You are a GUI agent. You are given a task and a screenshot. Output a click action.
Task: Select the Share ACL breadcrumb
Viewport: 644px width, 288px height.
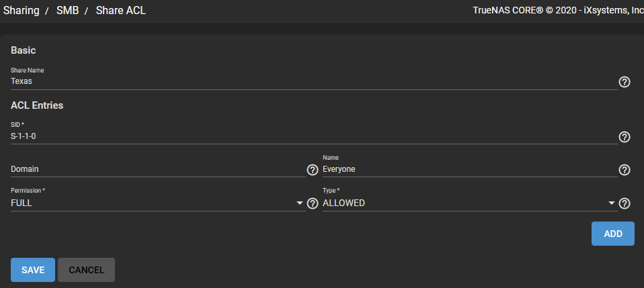[x=121, y=10]
